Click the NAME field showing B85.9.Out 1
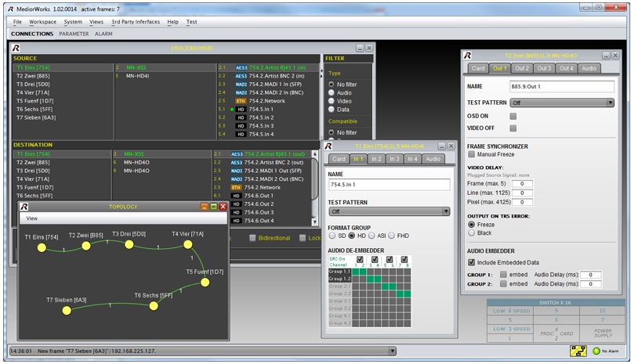This screenshot has height=364, width=631. coord(562,86)
